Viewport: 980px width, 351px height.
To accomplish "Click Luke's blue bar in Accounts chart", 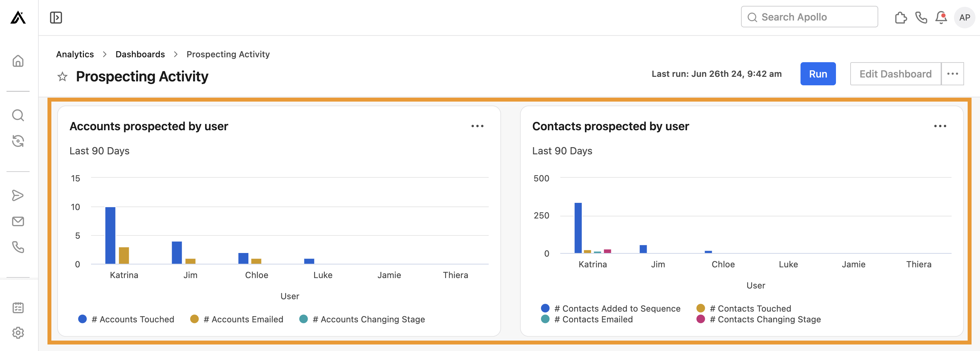I will [309, 261].
